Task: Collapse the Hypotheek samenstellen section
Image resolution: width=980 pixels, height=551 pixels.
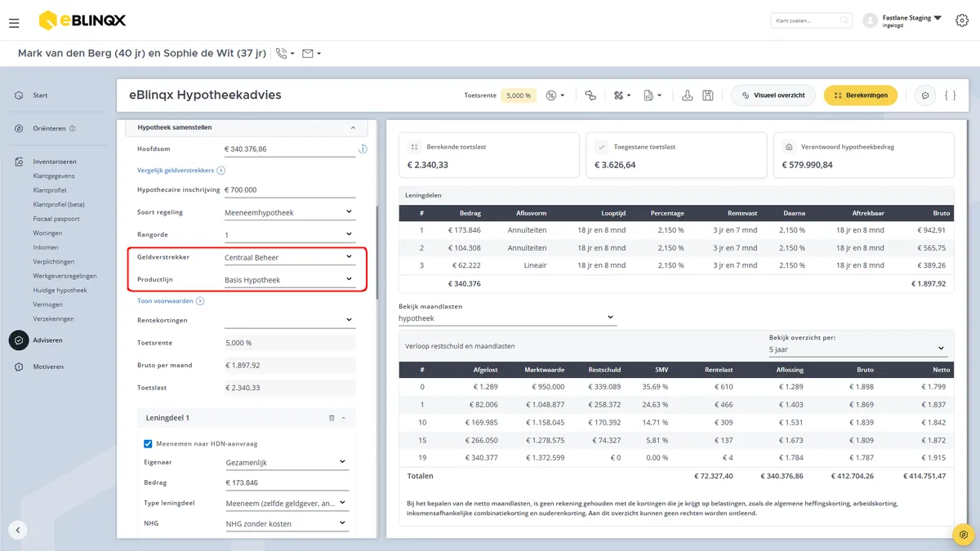Action: pyautogui.click(x=353, y=128)
